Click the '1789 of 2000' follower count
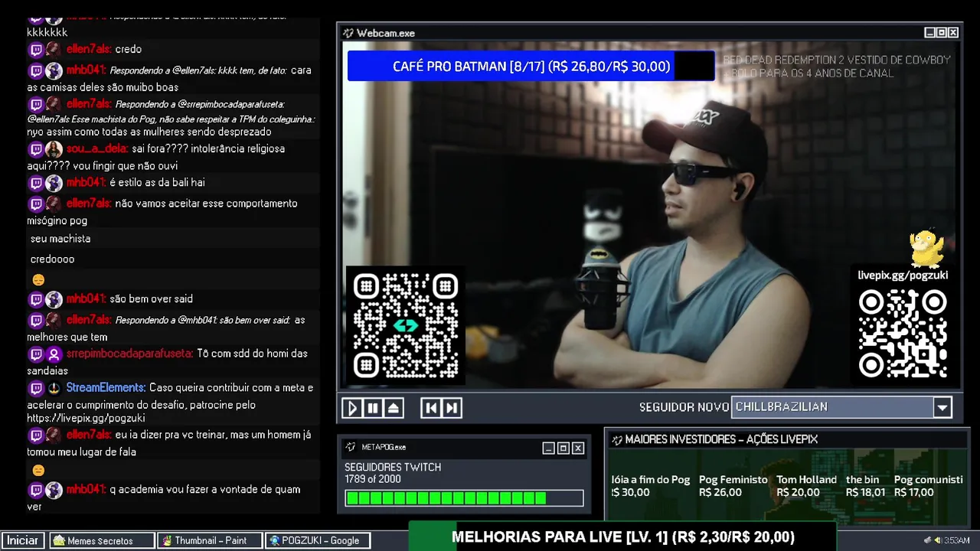The image size is (980, 551). [x=373, y=479]
